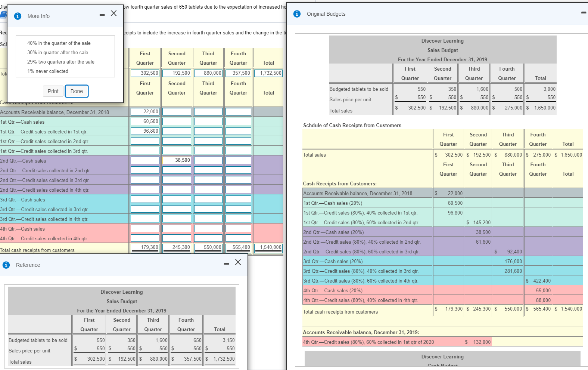Click 'Budgeted tablets to be sold' in Reference
The height and width of the screenshot is (370, 588).
point(38,340)
